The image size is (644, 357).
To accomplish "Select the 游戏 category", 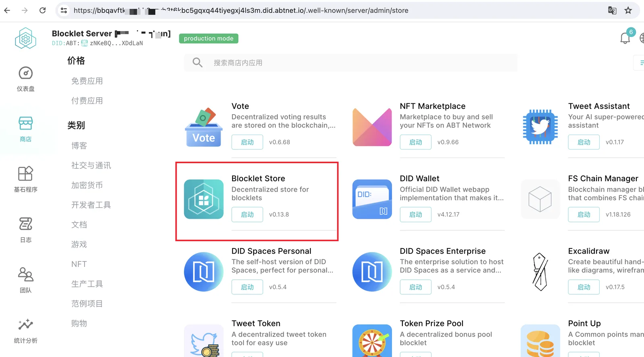I will pos(79,244).
